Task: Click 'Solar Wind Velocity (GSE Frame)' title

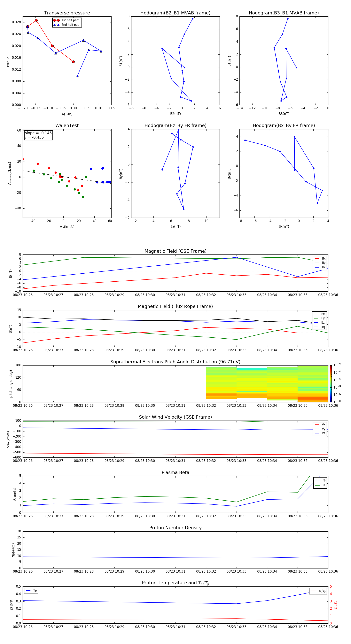Action: point(175,417)
